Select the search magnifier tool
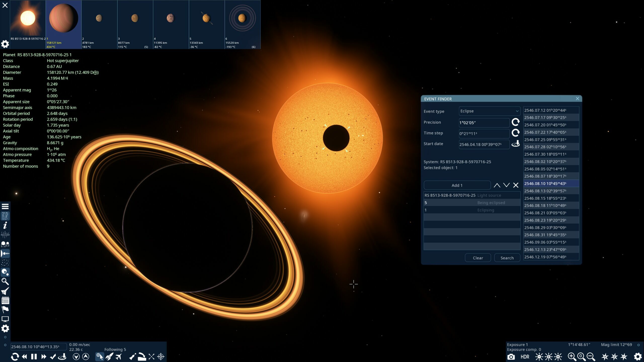 click(x=5, y=282)
